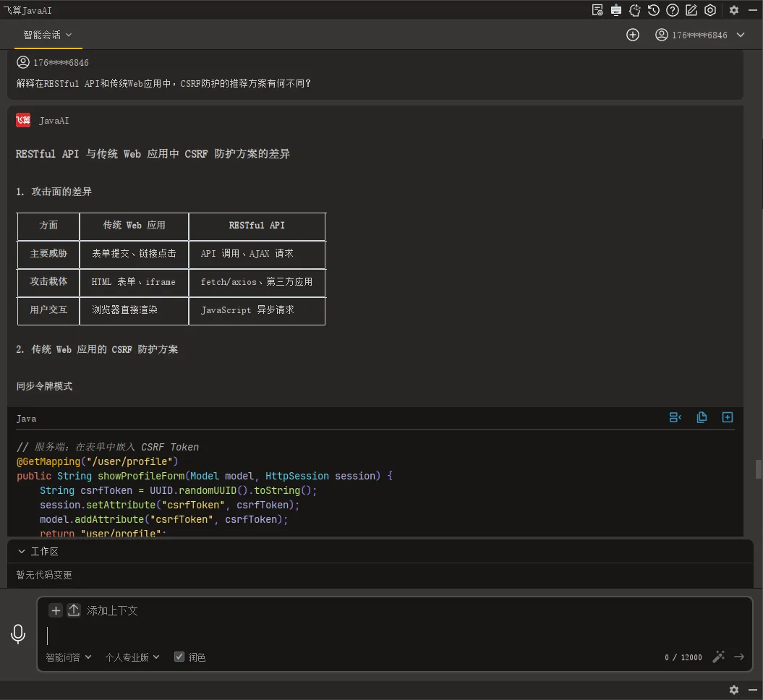Toggle the 润色 checkbox

click(179, 657)
